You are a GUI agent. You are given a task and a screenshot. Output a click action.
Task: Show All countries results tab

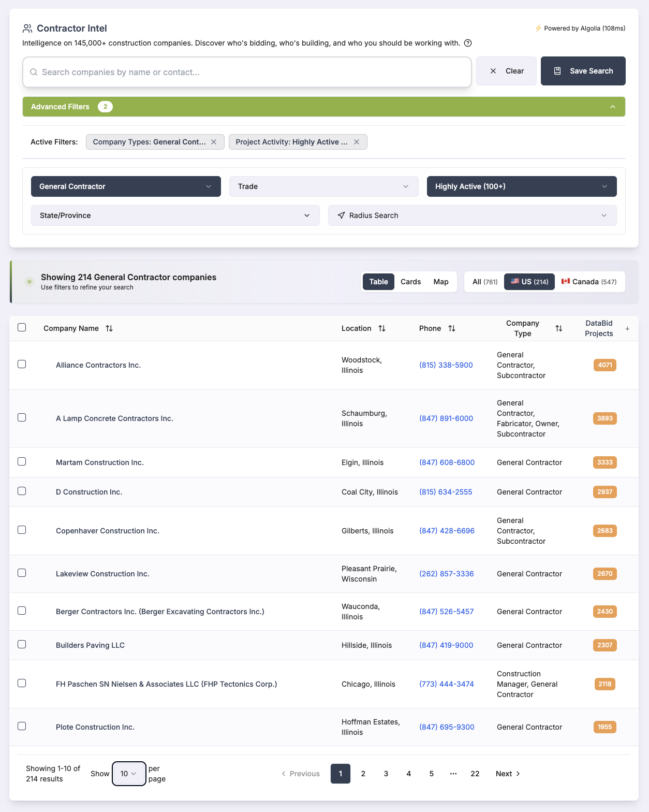click(485, 282)
